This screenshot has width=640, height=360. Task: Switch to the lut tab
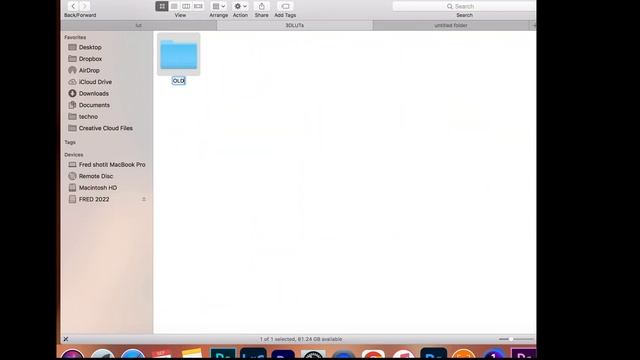[x=139, y=25]
